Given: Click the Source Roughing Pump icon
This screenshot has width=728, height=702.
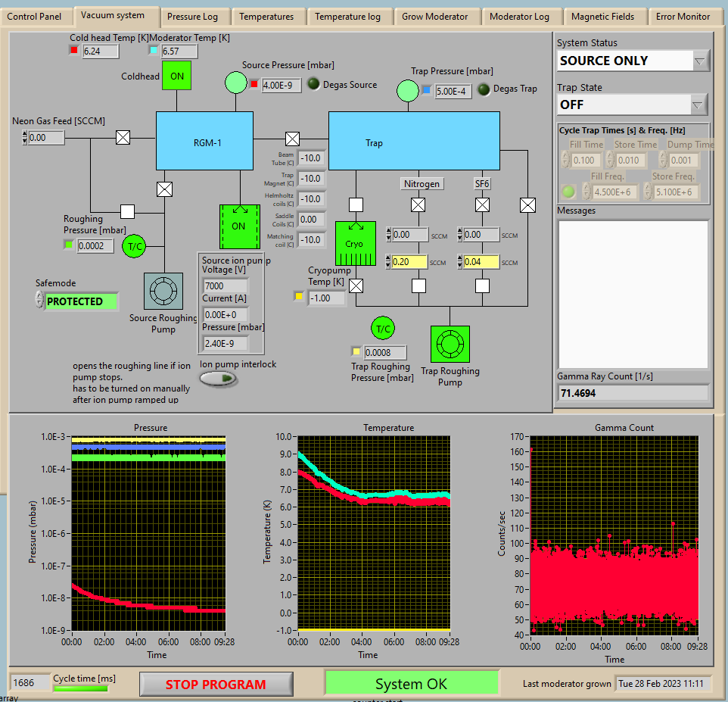Looking at the screenshot, I should click(x=163, y=291).
